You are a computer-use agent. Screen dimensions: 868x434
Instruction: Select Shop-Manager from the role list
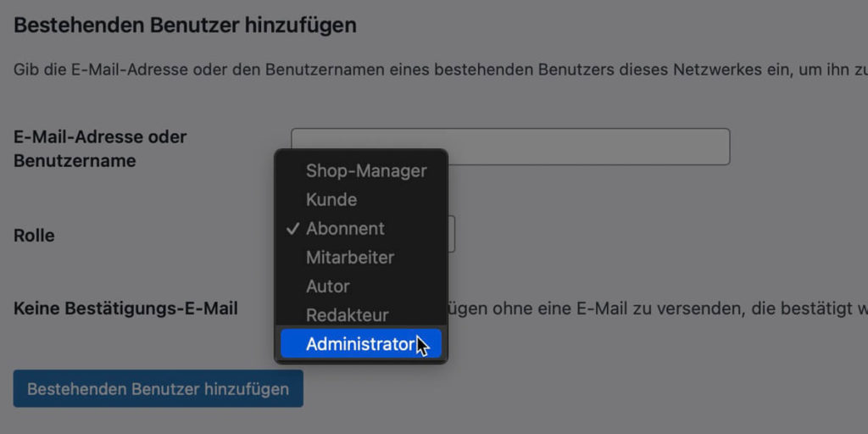click(366, 171)
